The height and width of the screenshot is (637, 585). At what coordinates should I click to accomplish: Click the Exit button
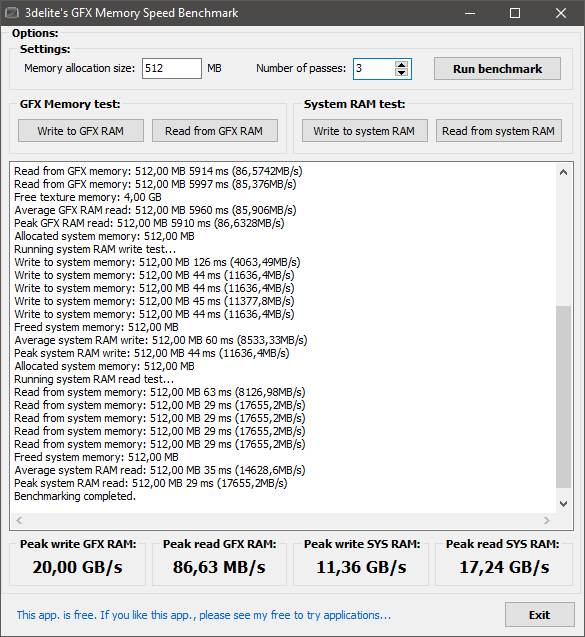(540, 615)
